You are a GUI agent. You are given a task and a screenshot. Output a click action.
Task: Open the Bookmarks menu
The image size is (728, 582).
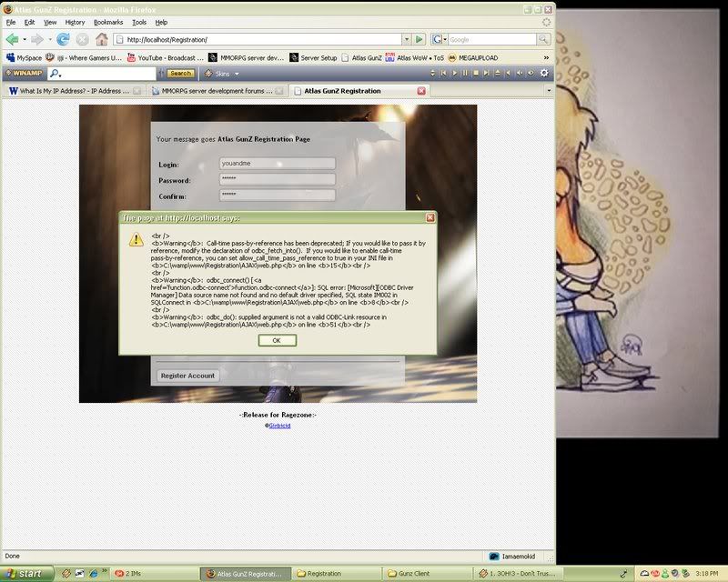click(x=108, y=22)
